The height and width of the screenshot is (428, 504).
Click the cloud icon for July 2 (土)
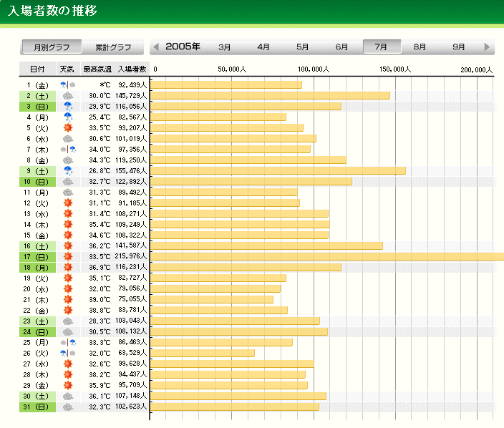[x=68, y=95]
